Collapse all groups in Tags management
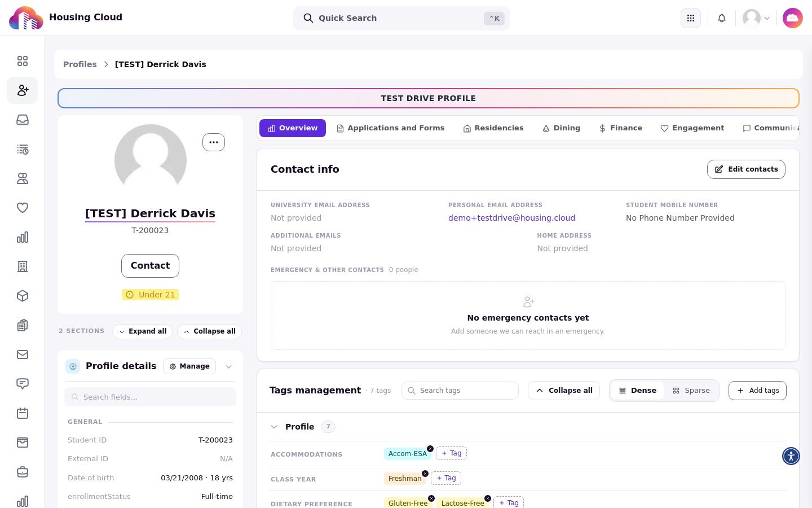812x508 pixels. pyautogui.click(x=564, y=391)
